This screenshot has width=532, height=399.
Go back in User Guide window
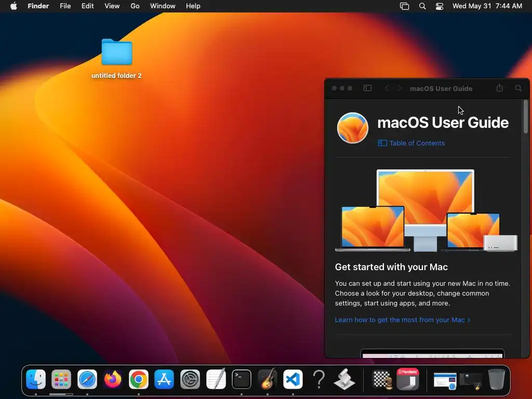coord(387,88)
